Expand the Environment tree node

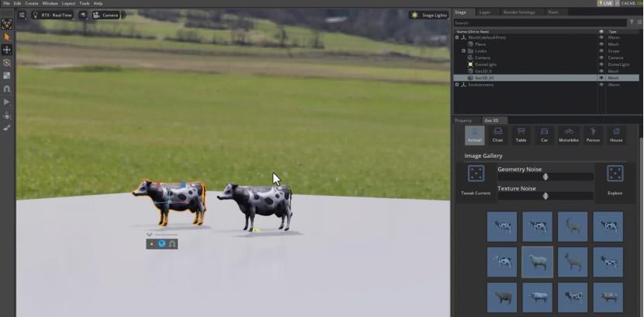[x=457, y=85]
